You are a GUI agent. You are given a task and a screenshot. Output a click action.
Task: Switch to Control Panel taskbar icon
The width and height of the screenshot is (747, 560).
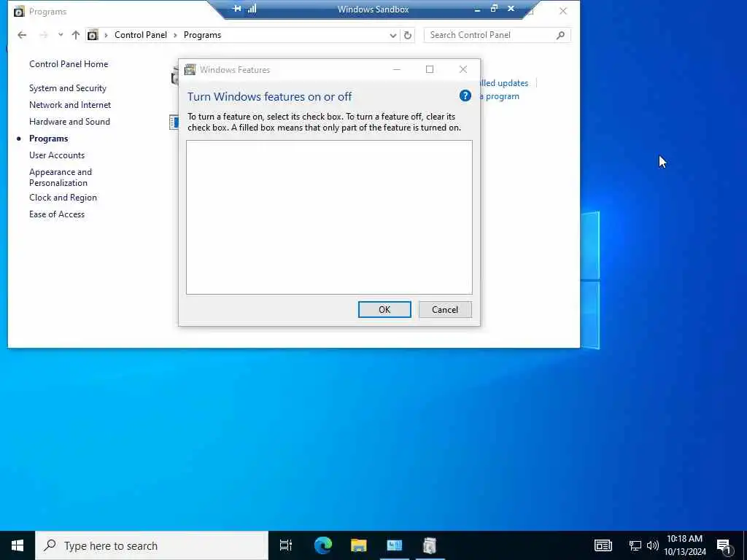(395, 545)
